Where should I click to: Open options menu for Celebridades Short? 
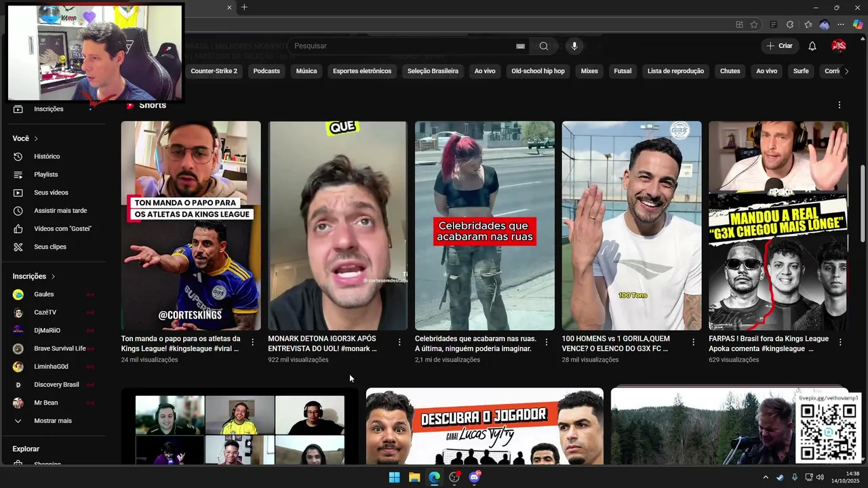(547, 342)
